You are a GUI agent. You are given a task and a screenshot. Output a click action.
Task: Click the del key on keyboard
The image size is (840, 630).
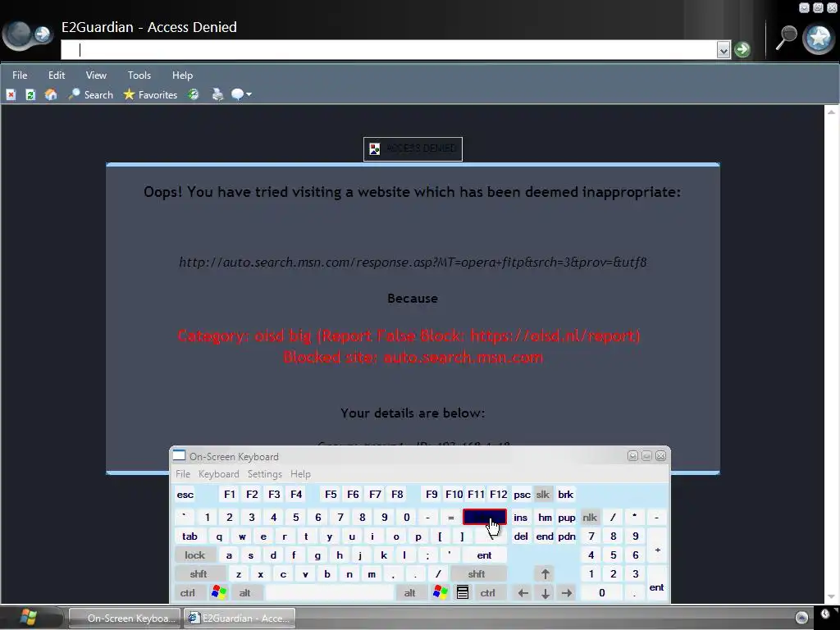(x=521, y=536)
